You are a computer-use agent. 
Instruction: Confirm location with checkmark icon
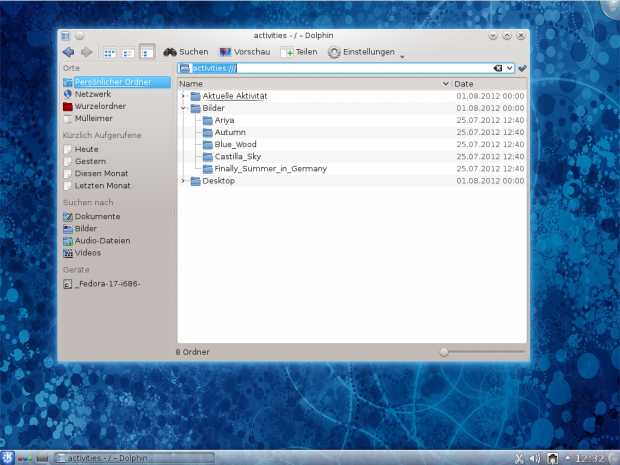[x=522, y=68]
